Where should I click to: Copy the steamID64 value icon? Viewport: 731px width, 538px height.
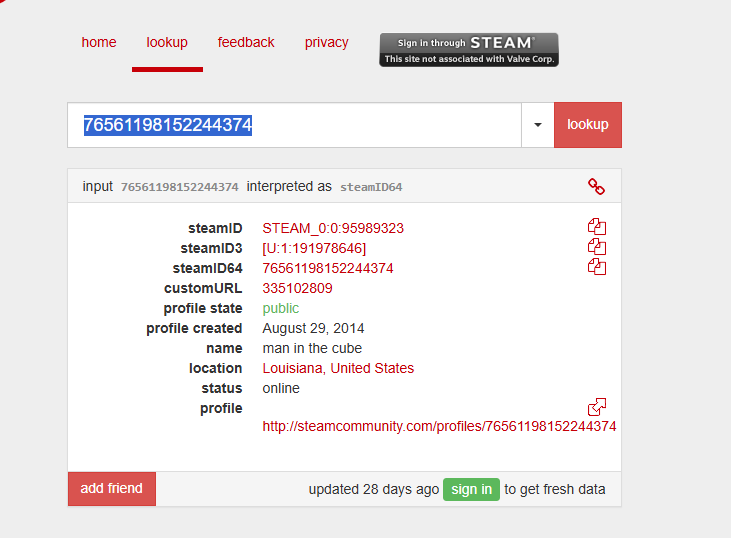(x=597, y=267)
